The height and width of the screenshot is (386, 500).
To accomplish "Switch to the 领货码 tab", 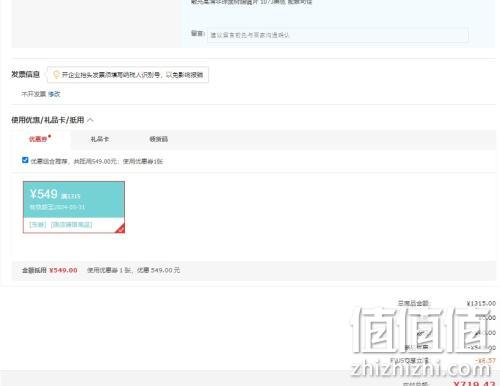I will point(159,139).
